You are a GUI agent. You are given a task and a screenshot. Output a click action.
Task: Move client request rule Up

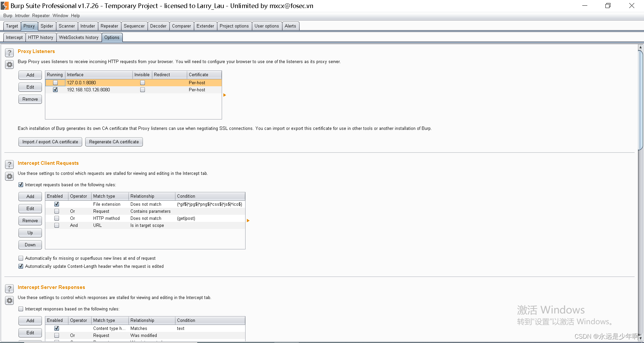point(30,233)
